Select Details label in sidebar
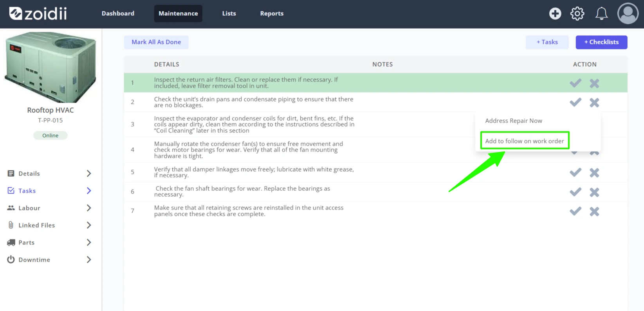The height and width of the screenshot is (311, 644). click(29, 174)
